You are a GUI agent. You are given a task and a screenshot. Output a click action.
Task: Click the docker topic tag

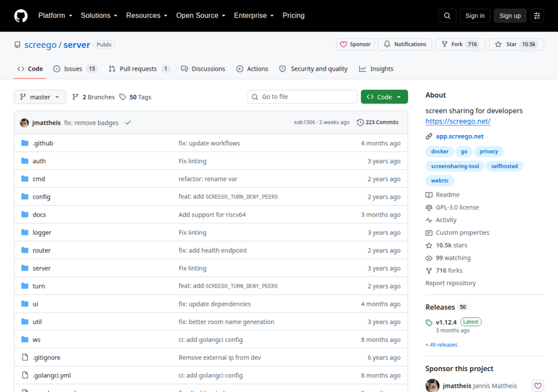point(440,151)
